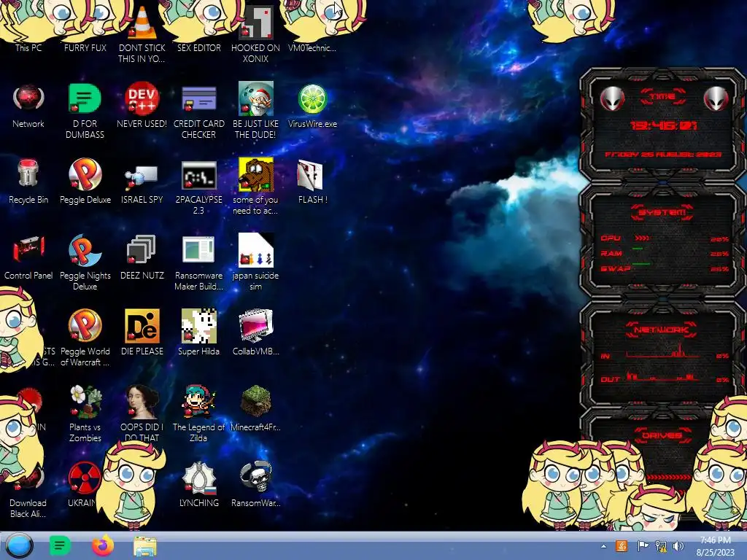Launch the VirusWire.exe icon
The image size is (747, 560).
[x=312, y=99]
